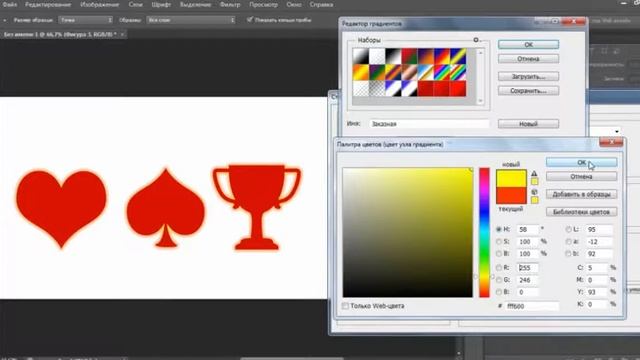Viewport: 640px width, 360px height.
Task: Click the Добавить в образцы button
Action: coord(581,194)
